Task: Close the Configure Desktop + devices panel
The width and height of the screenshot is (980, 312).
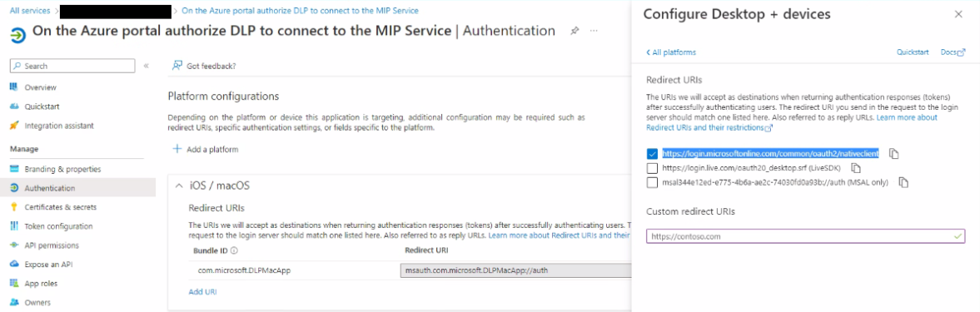Action: click(x=958, y=14)
